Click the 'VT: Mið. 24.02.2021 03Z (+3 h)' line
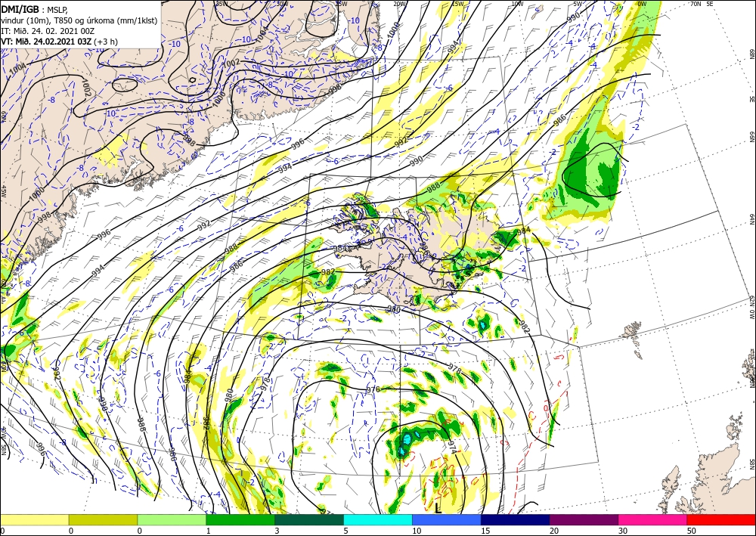 [x=59, y=41]
